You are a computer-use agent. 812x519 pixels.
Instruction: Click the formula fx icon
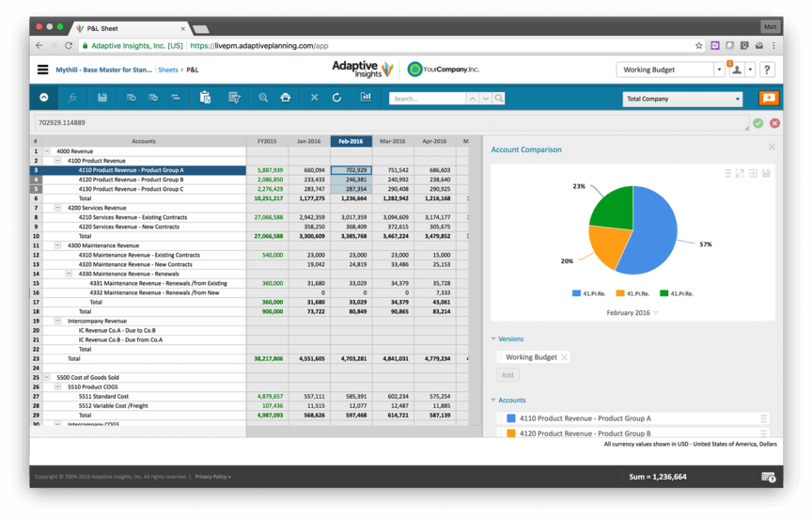[x=72, y=98]
